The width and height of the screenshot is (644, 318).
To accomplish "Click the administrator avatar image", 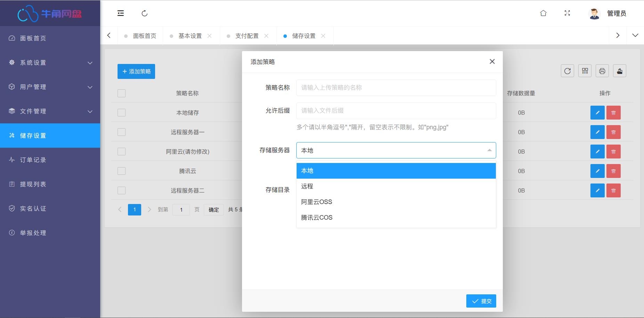I will (x=594, y=13).
